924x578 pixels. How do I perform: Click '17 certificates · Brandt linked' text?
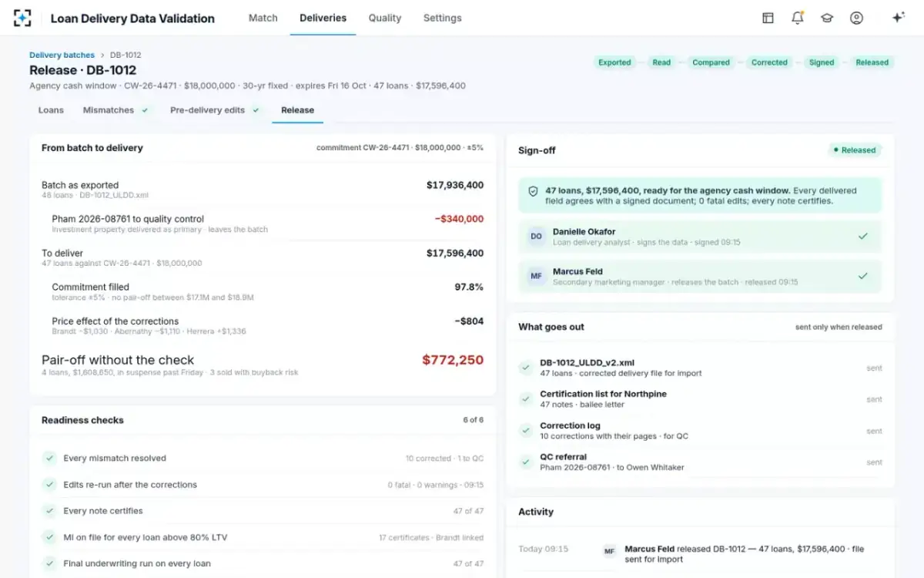click(431, 538)
